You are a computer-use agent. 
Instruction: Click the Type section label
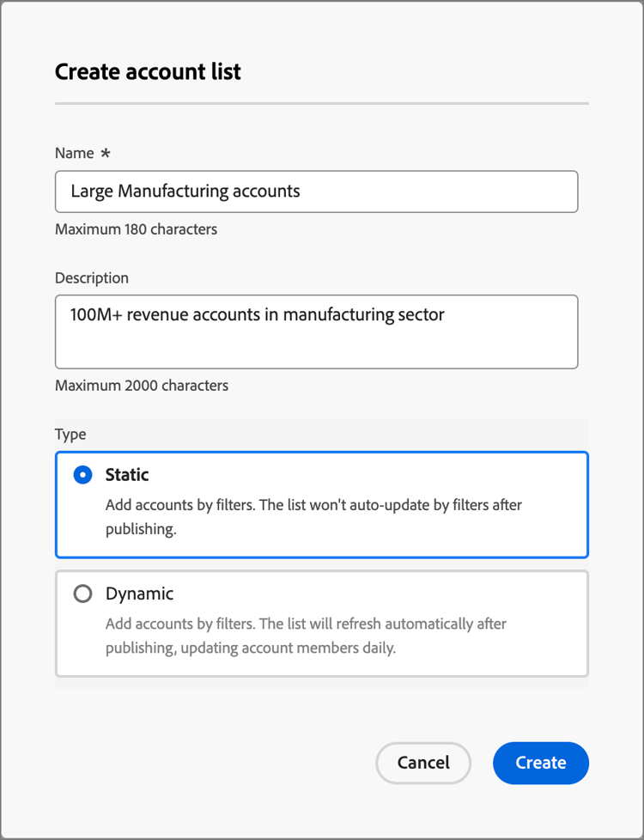tap(70, 434)
